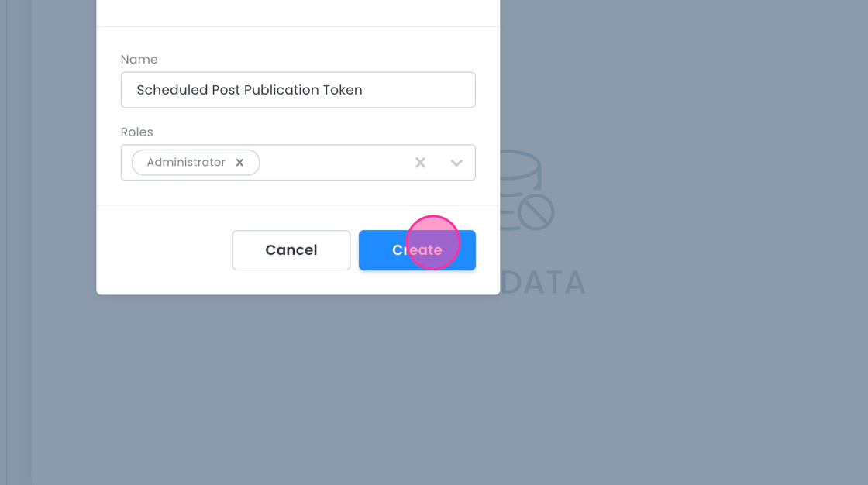Toggle the Administrator chip selection

[186, 162]
